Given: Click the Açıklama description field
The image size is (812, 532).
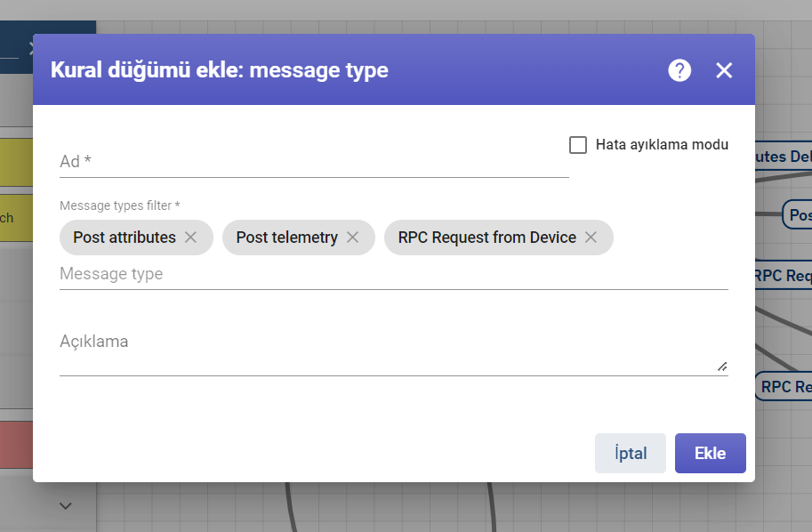Looking at the screenshot, I should click(394, 348).
